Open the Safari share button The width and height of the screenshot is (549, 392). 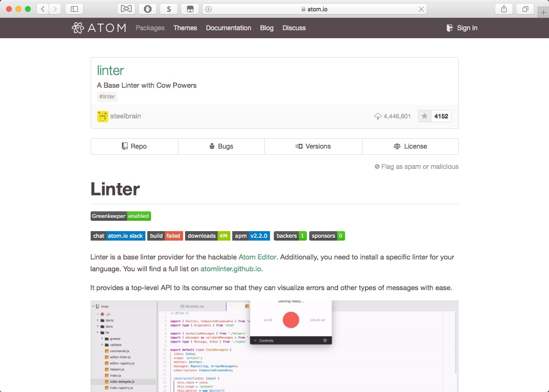(x=504, y=9)
